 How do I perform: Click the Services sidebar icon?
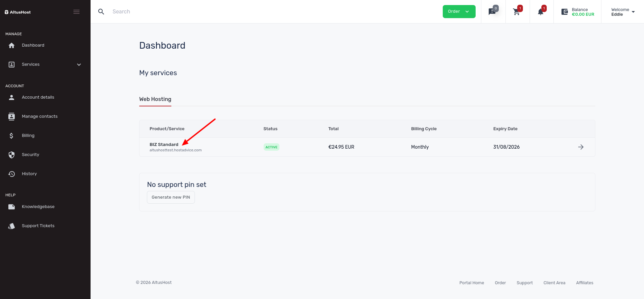(x=11, y=64)
